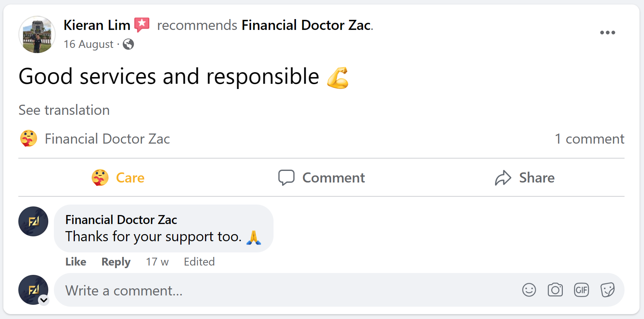Viewport: 644px width, 319px height.
Task: Switch commenting profile via avatar arrow
Action: pyautogui.click(x=44, y=300)
